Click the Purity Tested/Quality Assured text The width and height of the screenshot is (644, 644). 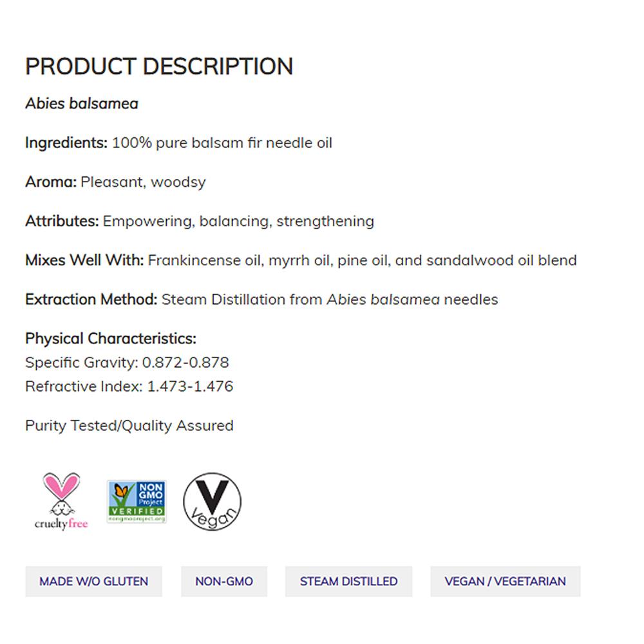[x=129, y=425]
